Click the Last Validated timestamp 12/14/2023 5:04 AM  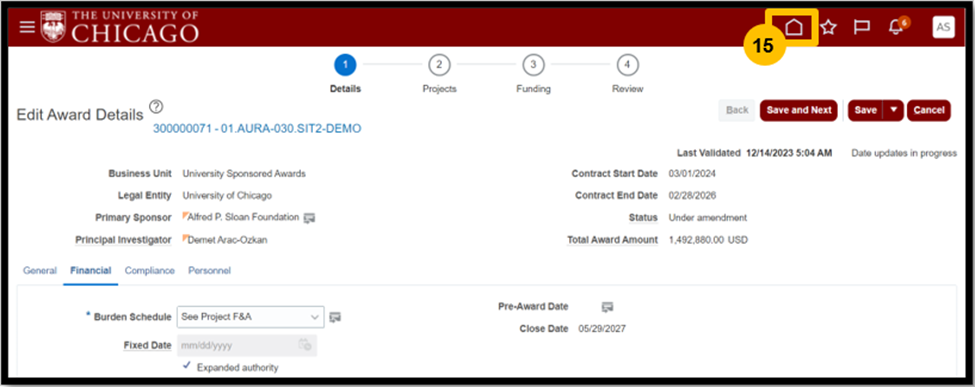click(788, 153)
